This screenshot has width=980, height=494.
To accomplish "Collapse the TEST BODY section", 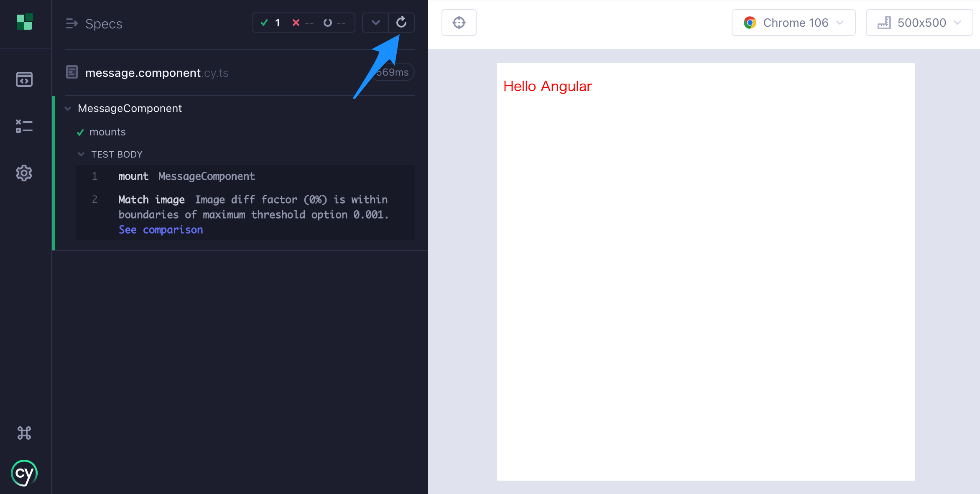I will 81,155.
